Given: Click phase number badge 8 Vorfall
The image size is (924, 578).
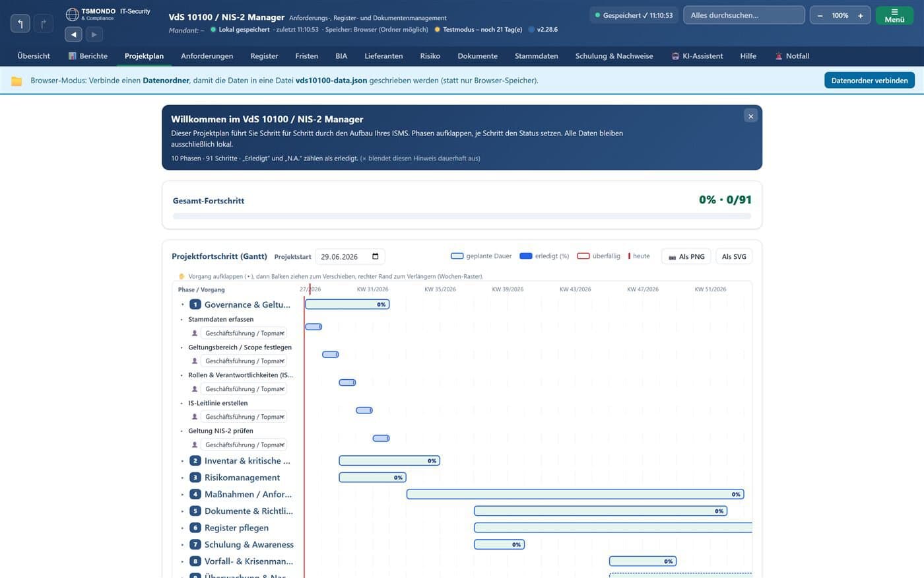Looking at the screenshot, I should pyautogui.click(x=195, y=561).
